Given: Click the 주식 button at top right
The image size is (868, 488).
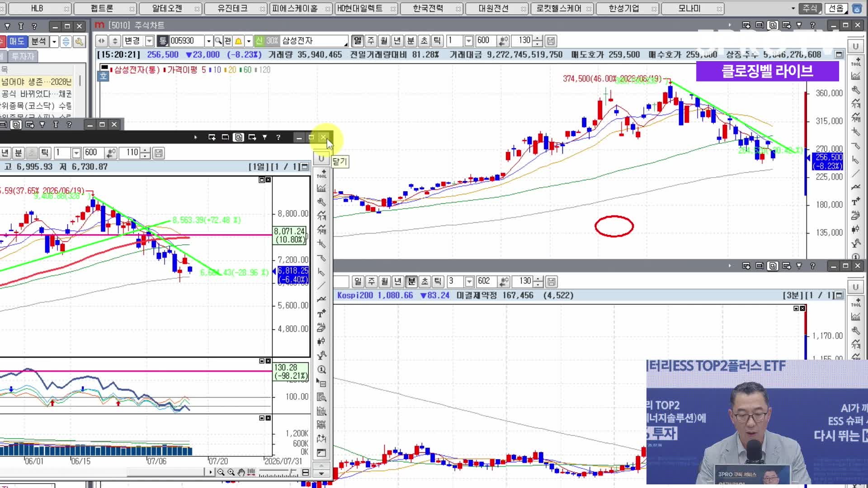Looking at the screenshot, I should (810, 9).
